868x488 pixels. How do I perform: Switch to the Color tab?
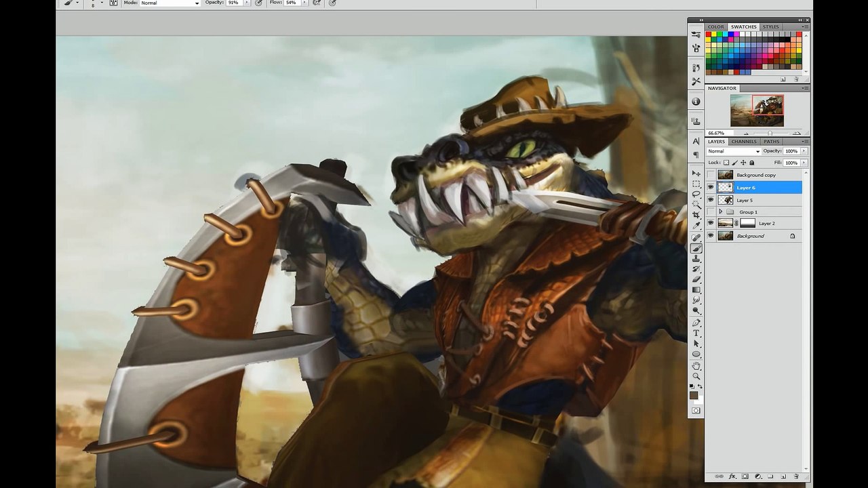point(715,27)
